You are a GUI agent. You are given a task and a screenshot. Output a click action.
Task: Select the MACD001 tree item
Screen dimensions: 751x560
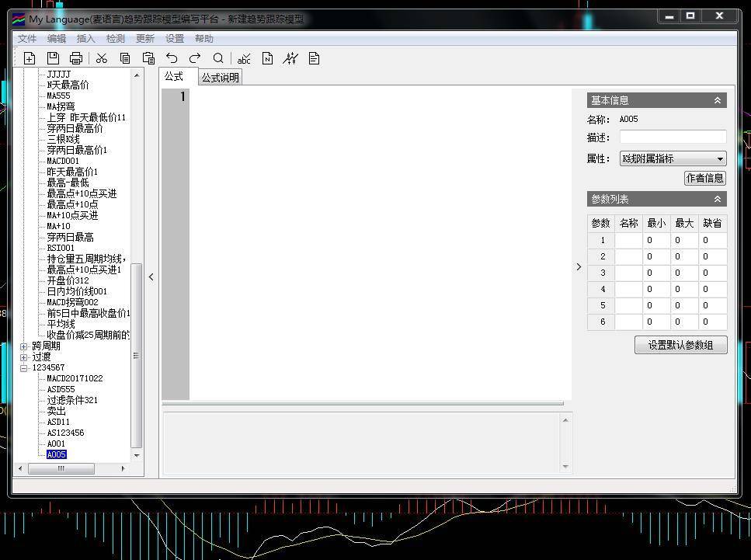click(x=63, y=161)
